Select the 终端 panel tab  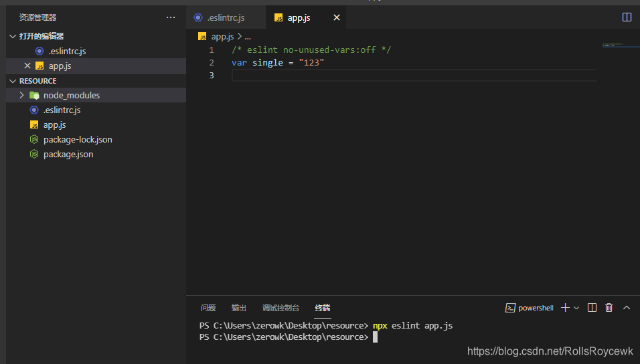[323, 308]
